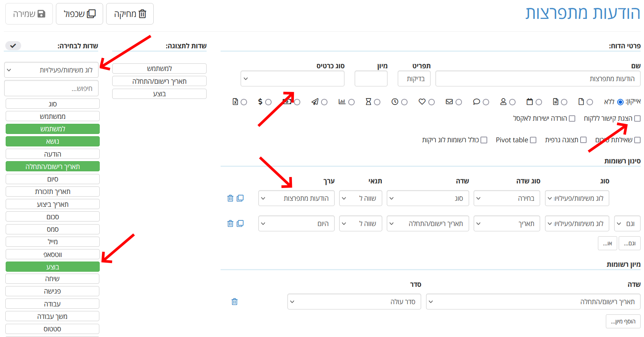644x337 pixels.
Task: Pick the envelope mail icon option
Action: [459, 102]
